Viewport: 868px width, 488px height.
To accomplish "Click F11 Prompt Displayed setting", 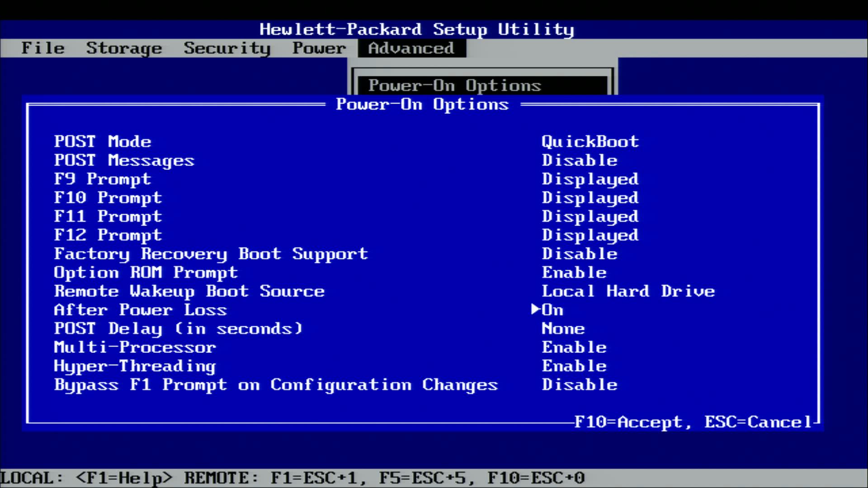I will pos(590,216).
